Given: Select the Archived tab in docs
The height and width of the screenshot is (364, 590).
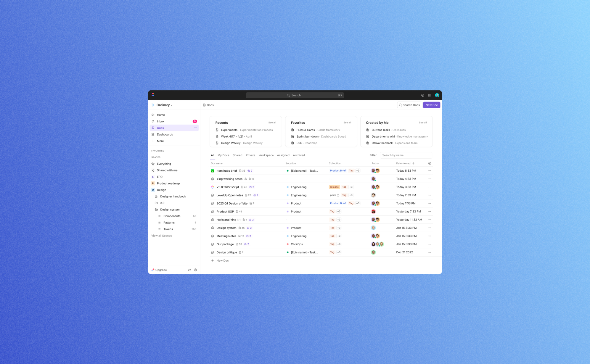Looking at the screenshot, I should [299, 155].
